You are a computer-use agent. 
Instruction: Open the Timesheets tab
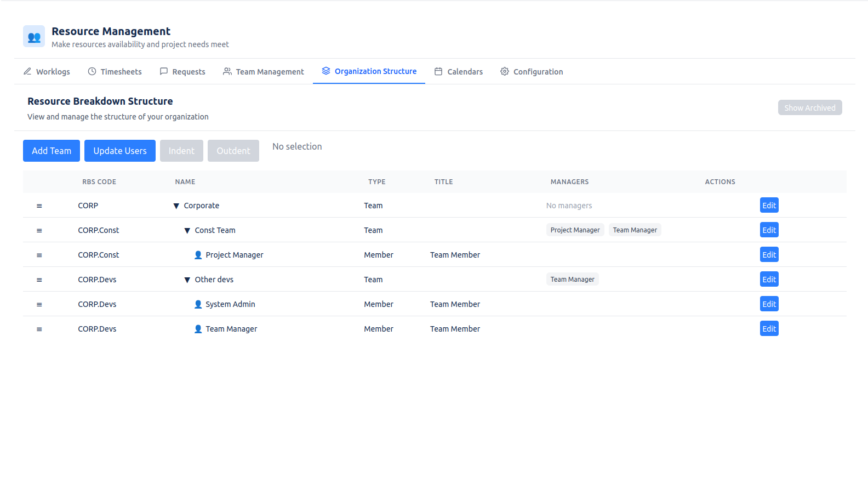click(115, 72)
